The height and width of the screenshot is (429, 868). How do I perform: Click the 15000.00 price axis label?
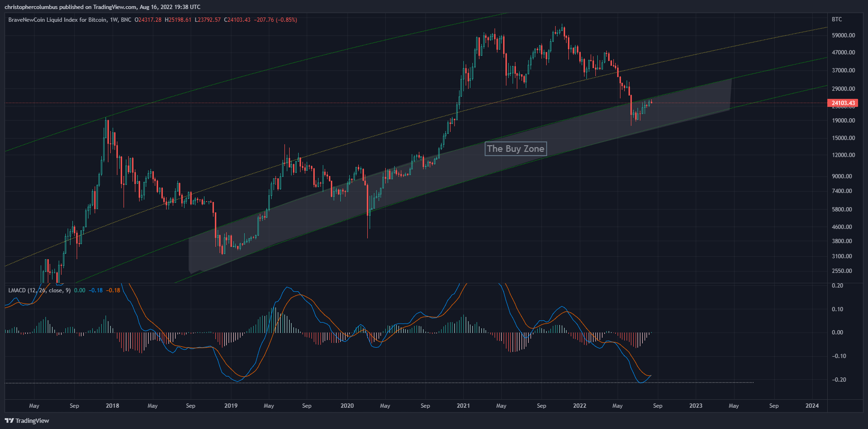click(x=843, y=138)
